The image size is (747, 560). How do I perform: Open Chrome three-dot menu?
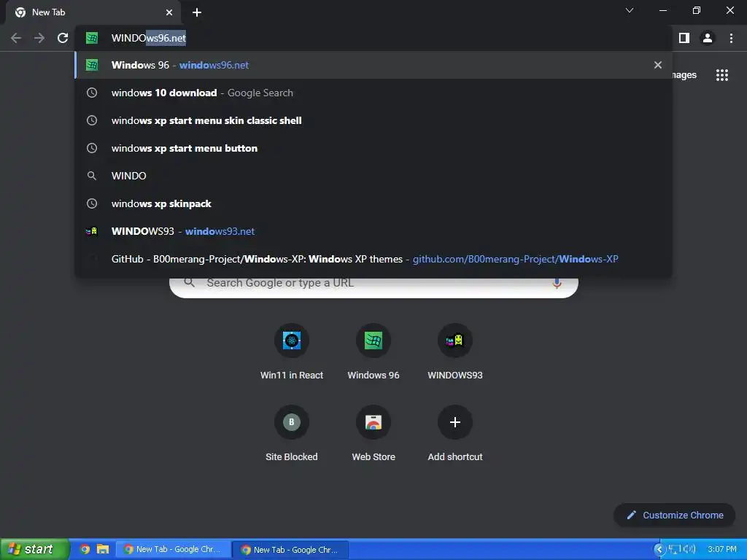point(731,38)
